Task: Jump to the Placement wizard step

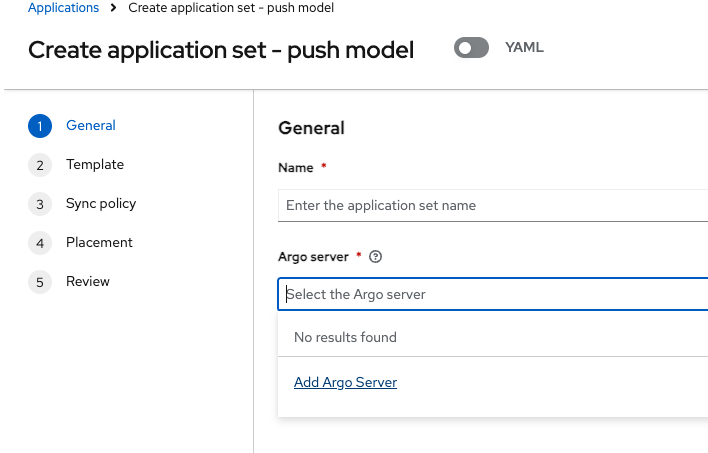Action: 99,243
